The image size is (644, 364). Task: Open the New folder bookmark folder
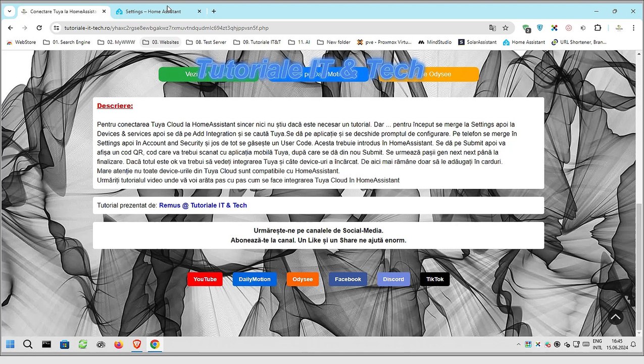333,42
